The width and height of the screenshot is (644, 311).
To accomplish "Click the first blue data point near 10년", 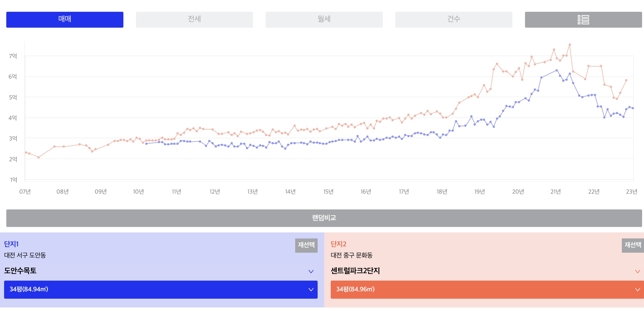I will (146, 144).
